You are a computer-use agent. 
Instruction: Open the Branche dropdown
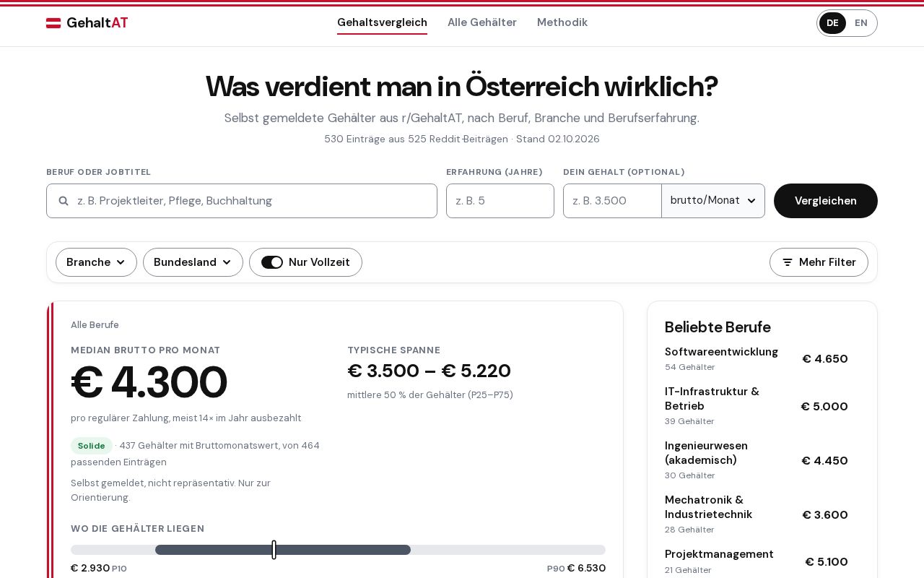pos(96,262)
